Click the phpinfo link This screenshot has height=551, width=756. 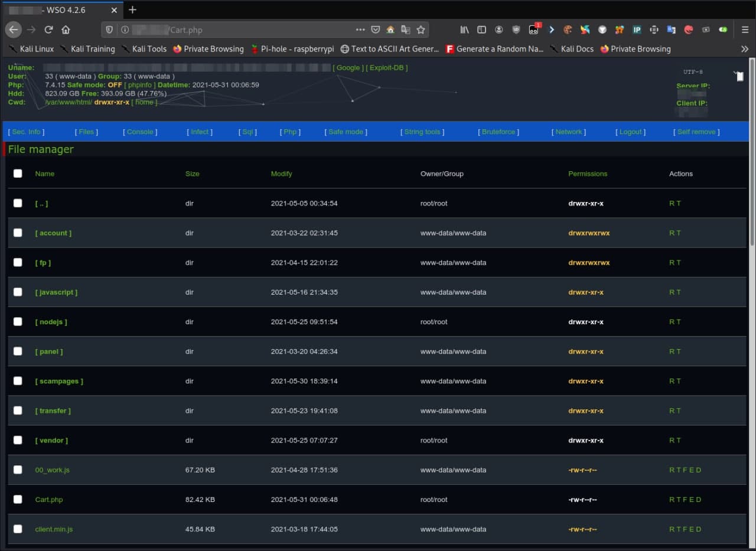140,85
